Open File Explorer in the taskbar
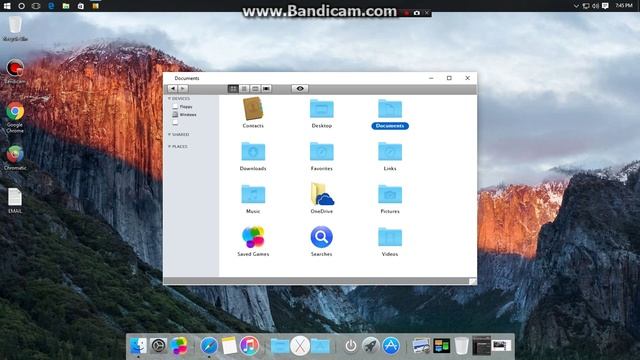Image resolution: width=640 pixels, height=360 pixels. pyautogui.click(x=66, y=6)
